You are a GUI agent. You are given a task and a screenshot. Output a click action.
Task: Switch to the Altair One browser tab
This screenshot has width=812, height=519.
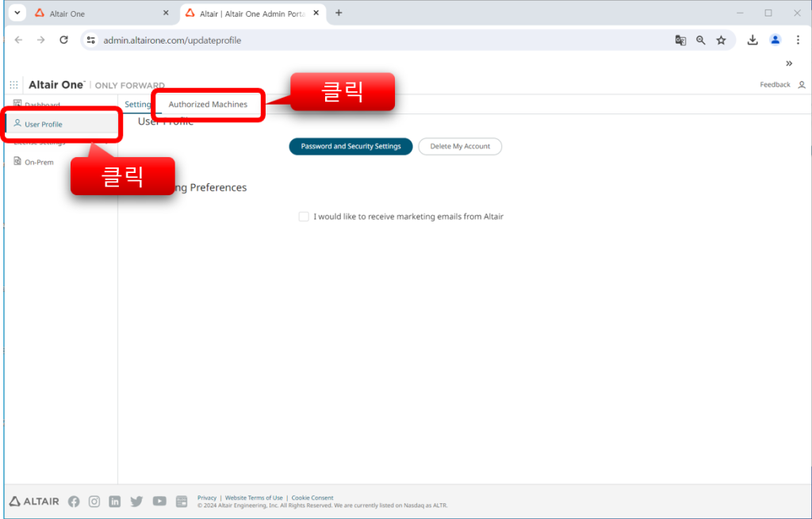tap(102, 13)
